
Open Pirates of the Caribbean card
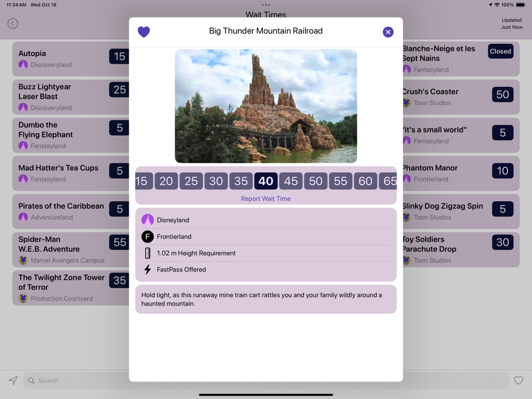pos(71,211)
